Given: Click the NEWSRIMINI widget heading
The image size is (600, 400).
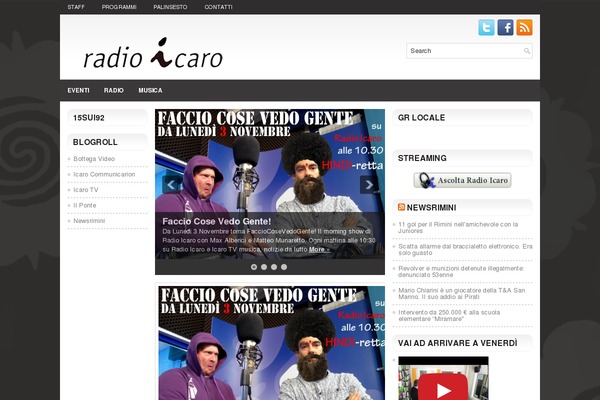Looking at the screenshot, I should [431, 207].
